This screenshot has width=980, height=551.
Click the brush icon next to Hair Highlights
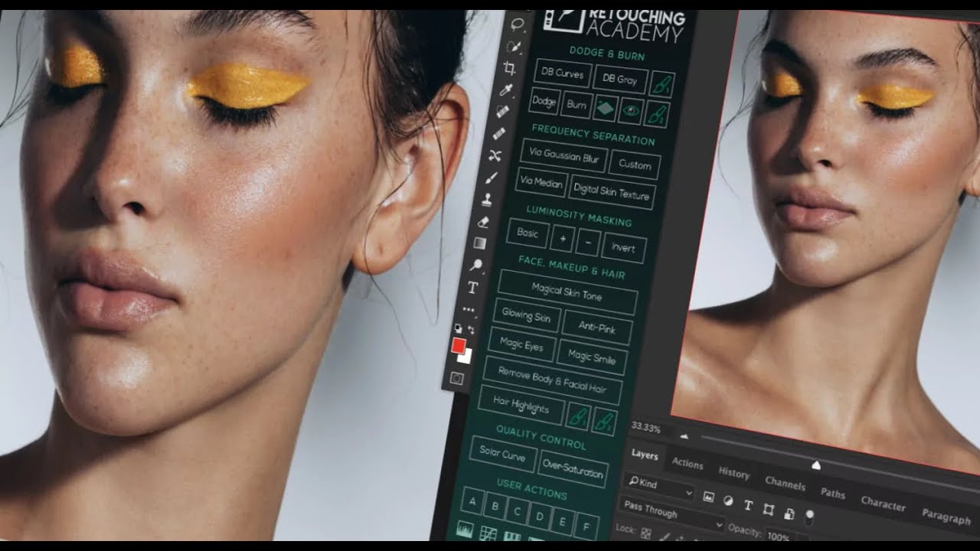[x=578, y=416]
